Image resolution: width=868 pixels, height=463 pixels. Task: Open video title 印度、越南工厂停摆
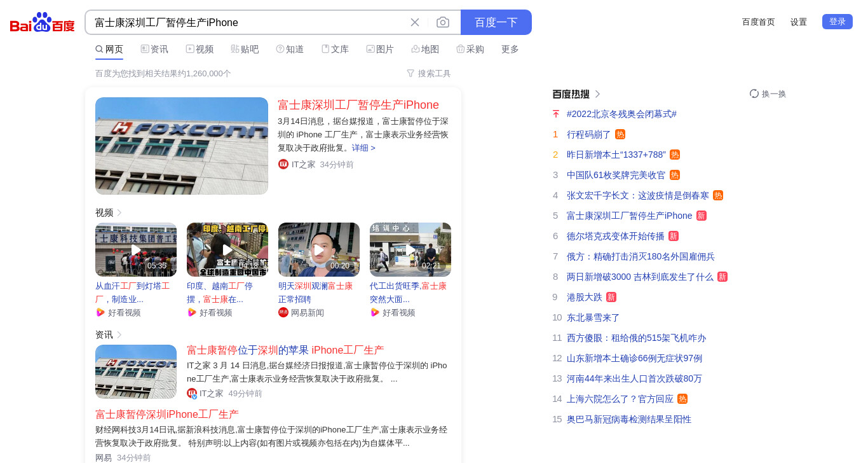click(x=220, y=293)
